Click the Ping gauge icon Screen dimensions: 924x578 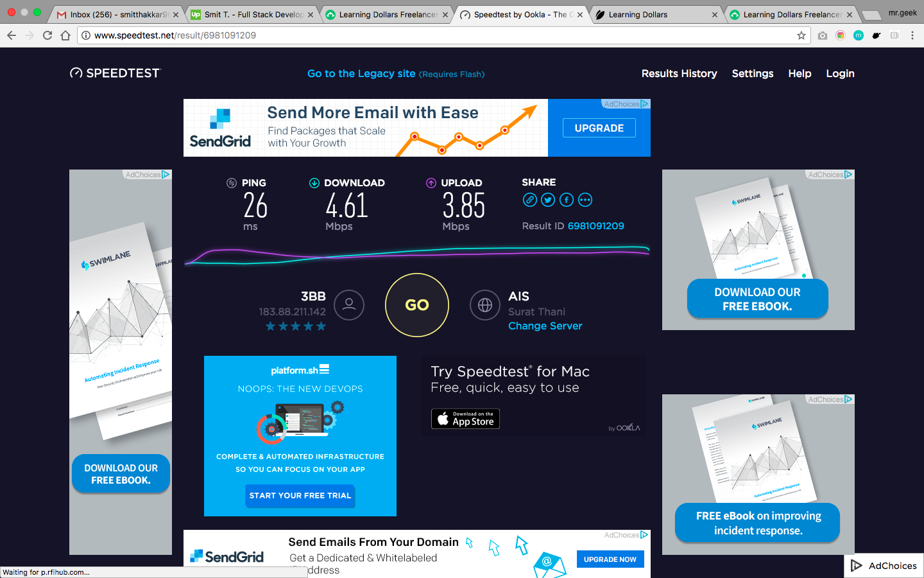(232, 183)
